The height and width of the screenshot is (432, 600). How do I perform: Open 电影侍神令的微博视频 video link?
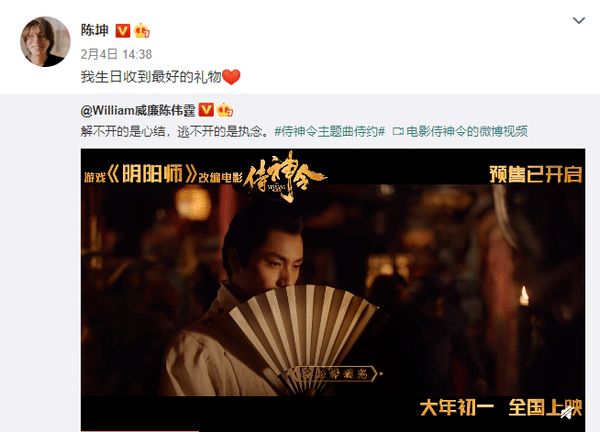tap(467, 132)
